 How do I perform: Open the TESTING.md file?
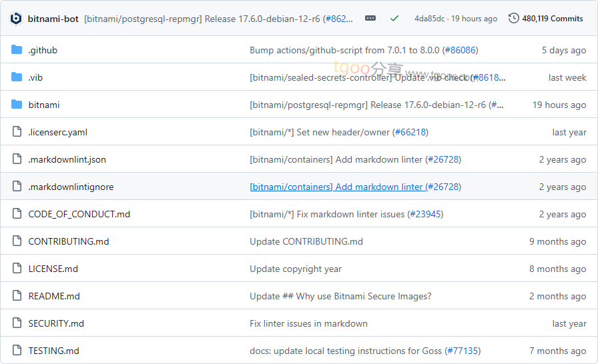click(53, 351)
